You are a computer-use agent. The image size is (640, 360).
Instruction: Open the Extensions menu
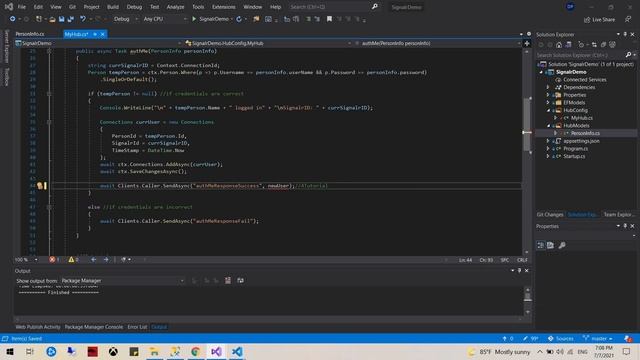coord(223,7)
